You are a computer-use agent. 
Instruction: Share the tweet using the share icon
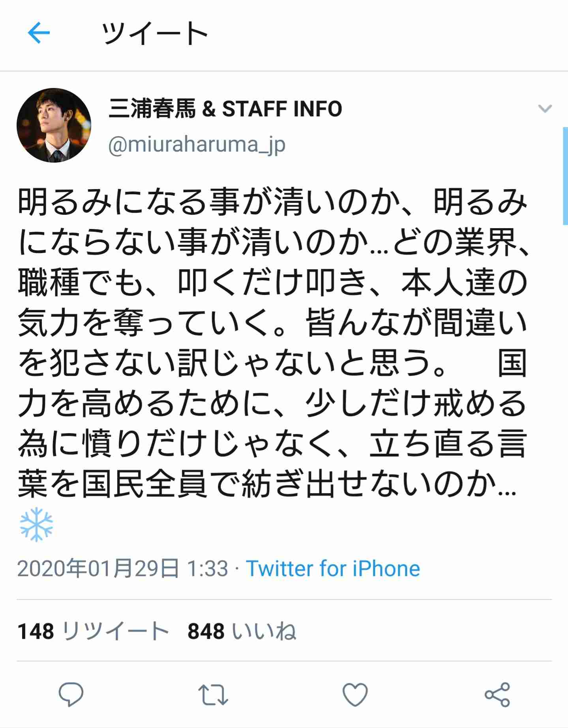pyautogui.click(x=497, y=694)
